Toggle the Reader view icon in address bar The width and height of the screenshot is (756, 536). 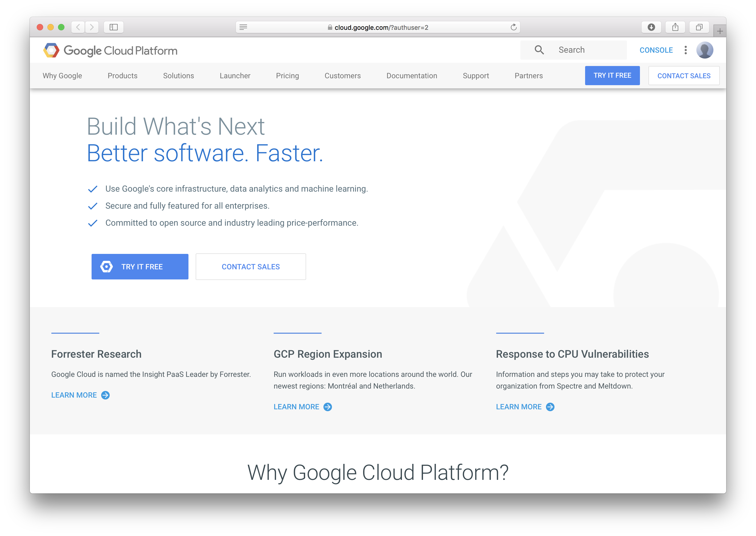coord(243,27)
